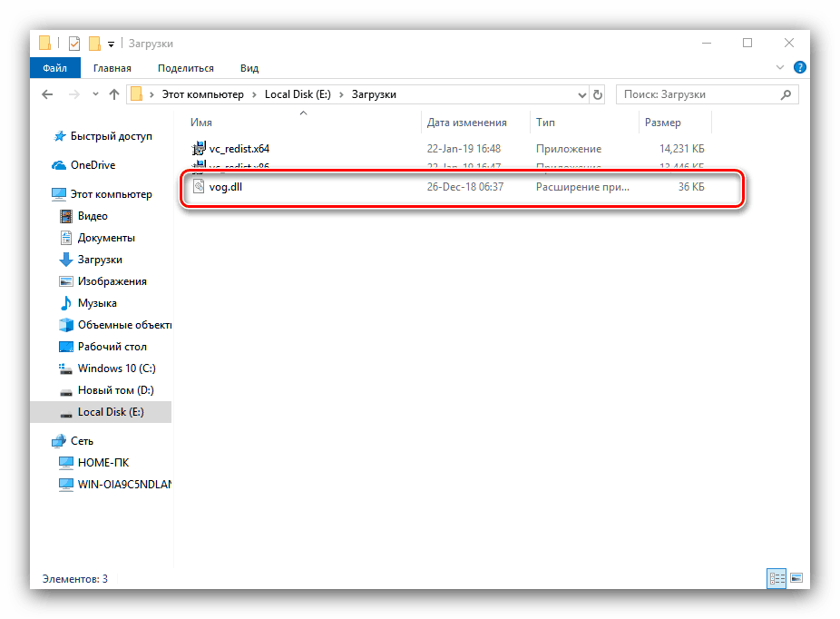Click the New folder quick access icon

(x=95, y=44)
